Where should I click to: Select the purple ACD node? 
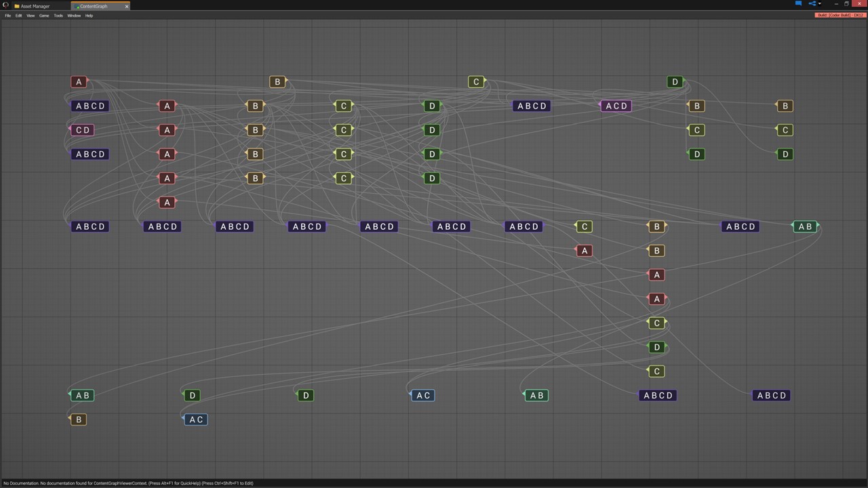point(616,106)
